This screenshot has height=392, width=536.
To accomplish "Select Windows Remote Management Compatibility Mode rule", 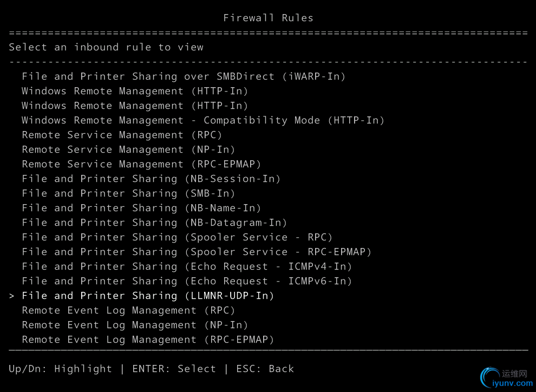I will point(203,120).
